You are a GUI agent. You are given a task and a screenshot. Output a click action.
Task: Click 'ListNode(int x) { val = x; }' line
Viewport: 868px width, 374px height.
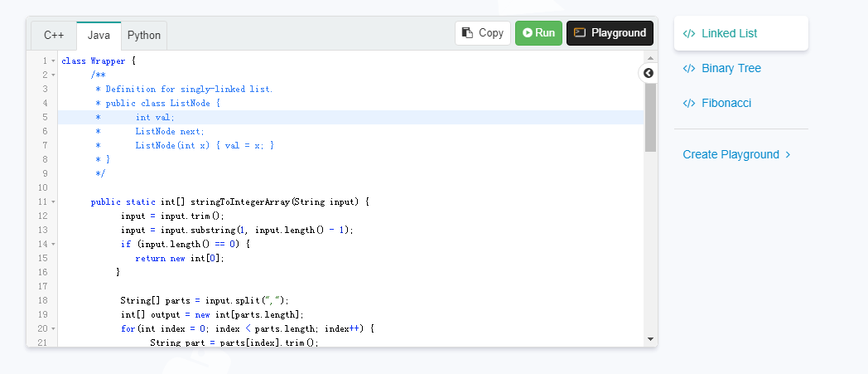click(205, 146)
